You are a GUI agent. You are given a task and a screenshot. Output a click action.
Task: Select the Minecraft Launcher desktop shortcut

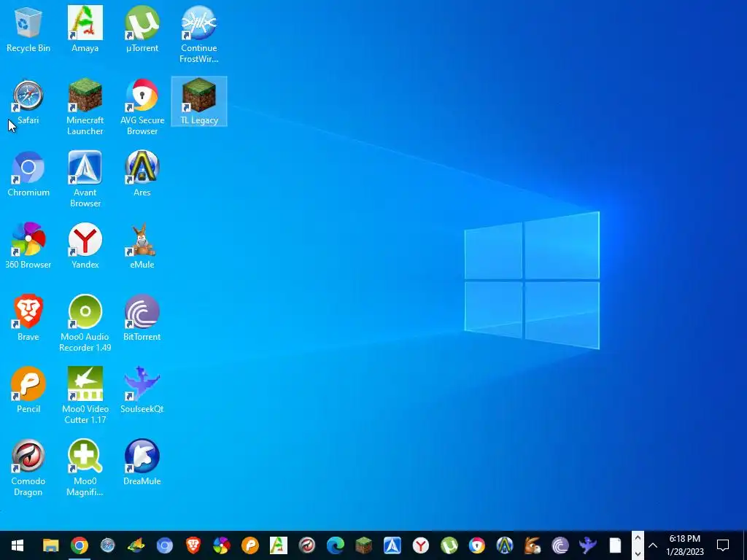point(85,107)
